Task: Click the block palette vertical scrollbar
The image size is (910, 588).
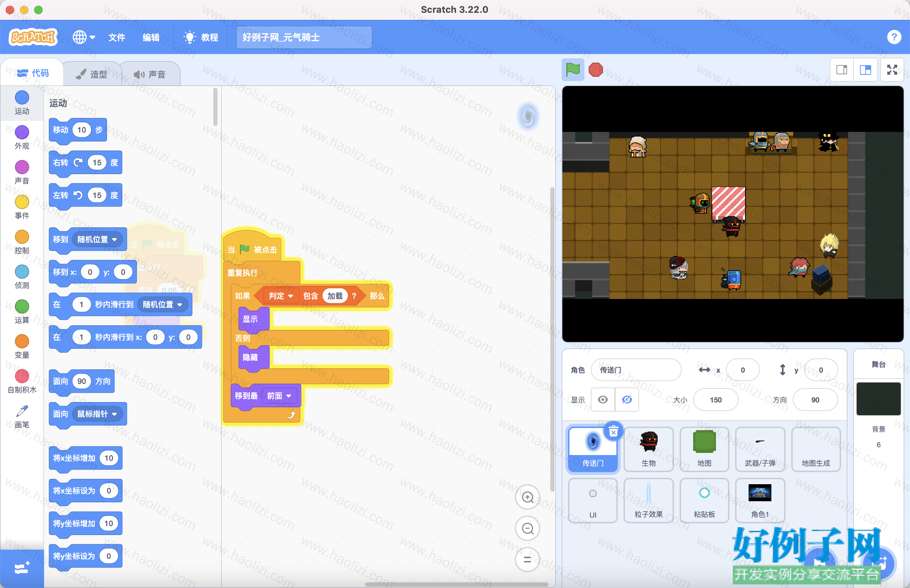Action: click(215, 107)
